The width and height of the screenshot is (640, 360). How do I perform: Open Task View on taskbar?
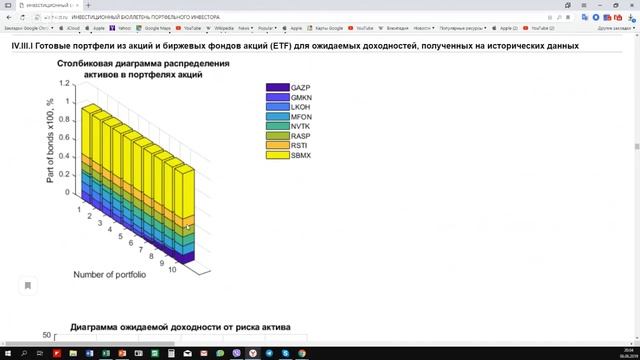click(x=40, y=353)
